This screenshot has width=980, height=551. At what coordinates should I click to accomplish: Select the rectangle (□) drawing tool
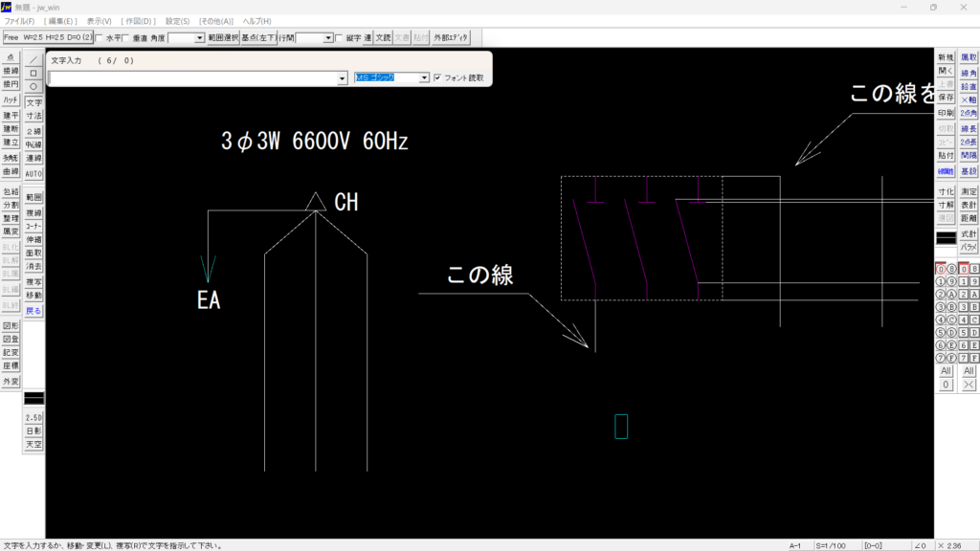pos(33,73)
